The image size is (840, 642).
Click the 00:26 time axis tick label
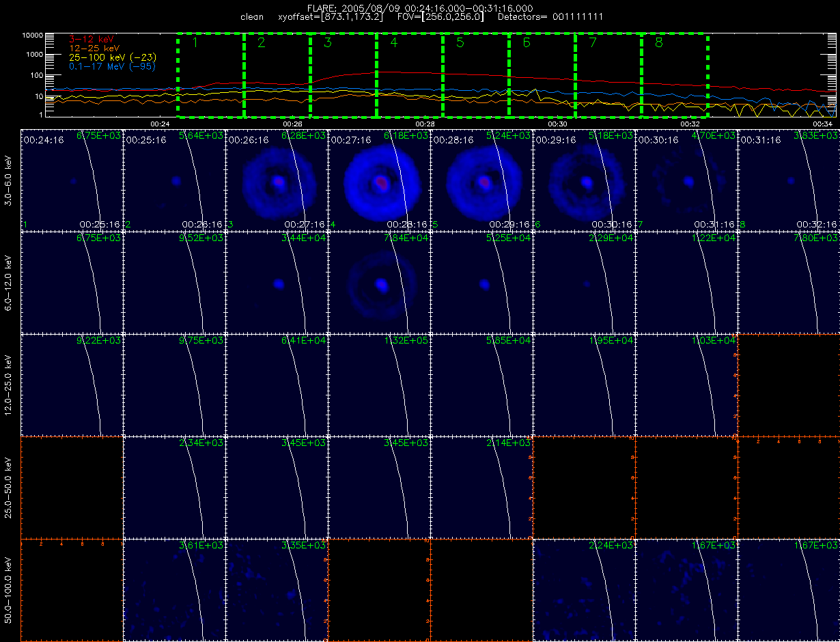pyautogui.click(x=292, y=124)
